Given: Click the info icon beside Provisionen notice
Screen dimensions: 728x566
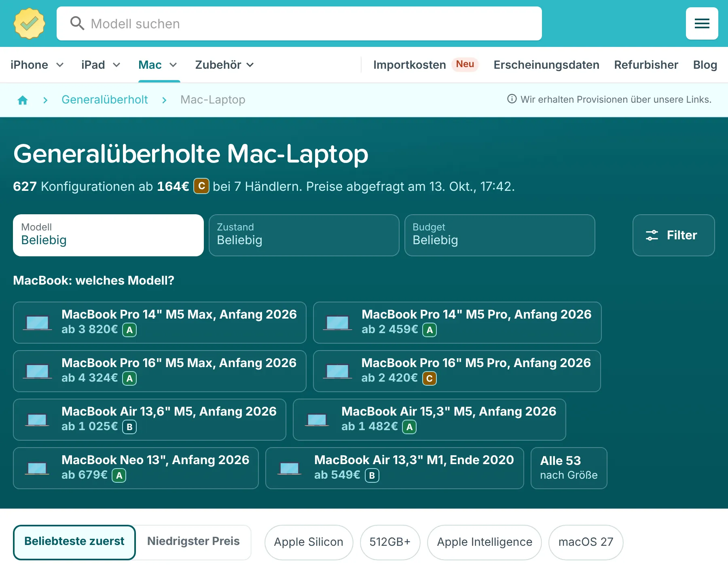Looking at the screenshot, I should tap(512, 99).
